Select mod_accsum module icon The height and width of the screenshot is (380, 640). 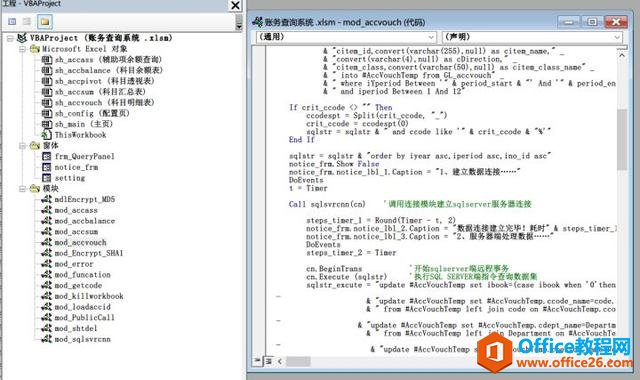pos(47,231)
